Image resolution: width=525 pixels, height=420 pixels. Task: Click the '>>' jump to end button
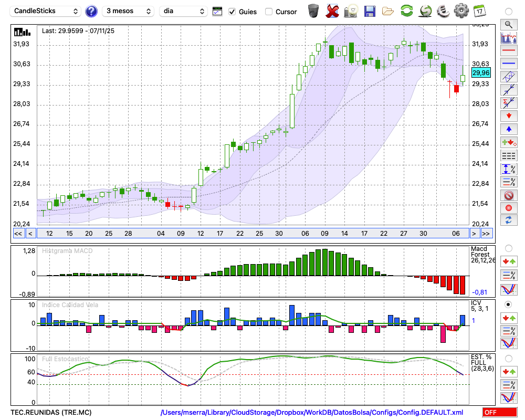coord(486,233)
